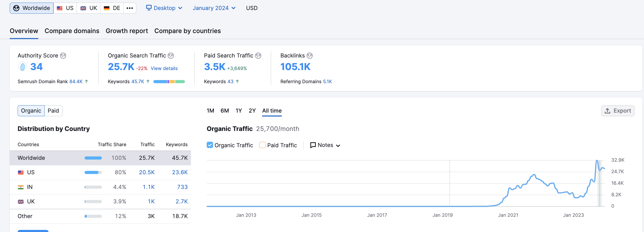Open the Growth report tab
This screenshot has height=232, width=644.
127,31
